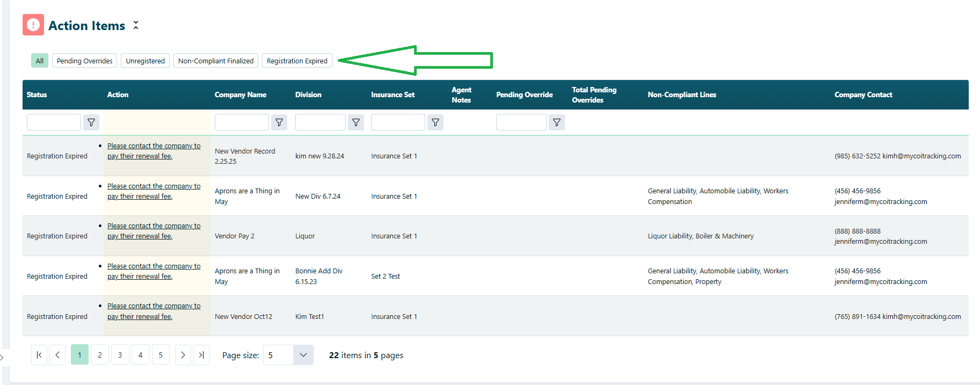Go to the previous page arrow
The width and height of the screenshot is (980, 385).
point(57,355)
